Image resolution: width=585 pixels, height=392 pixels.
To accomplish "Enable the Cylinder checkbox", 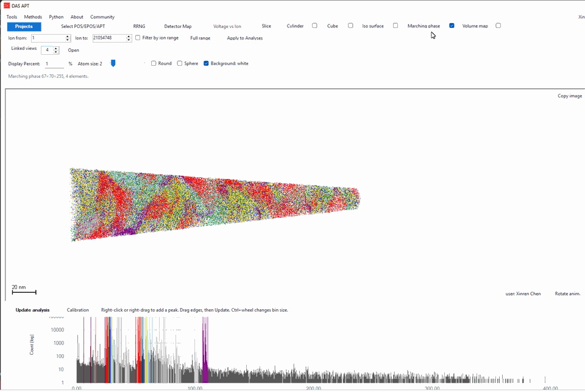I will [314, 26].
